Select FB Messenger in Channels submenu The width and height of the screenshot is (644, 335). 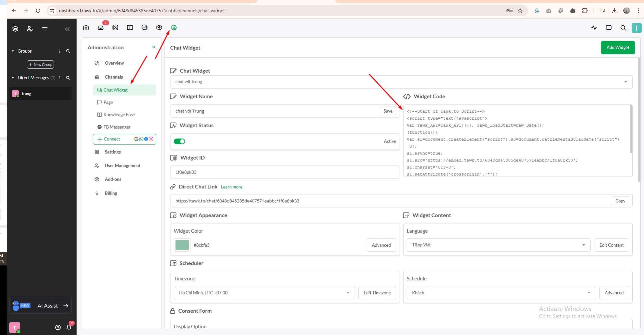click(x=117, y=127)
